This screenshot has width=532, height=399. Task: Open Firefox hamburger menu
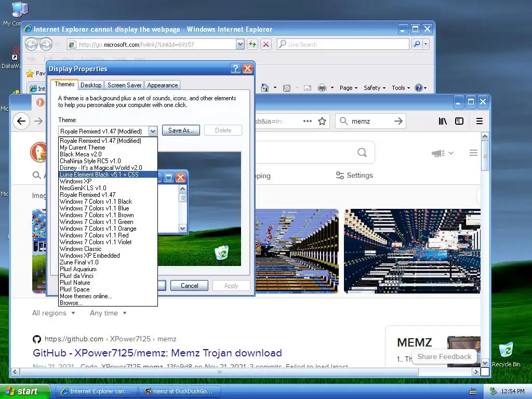(480, 121)
